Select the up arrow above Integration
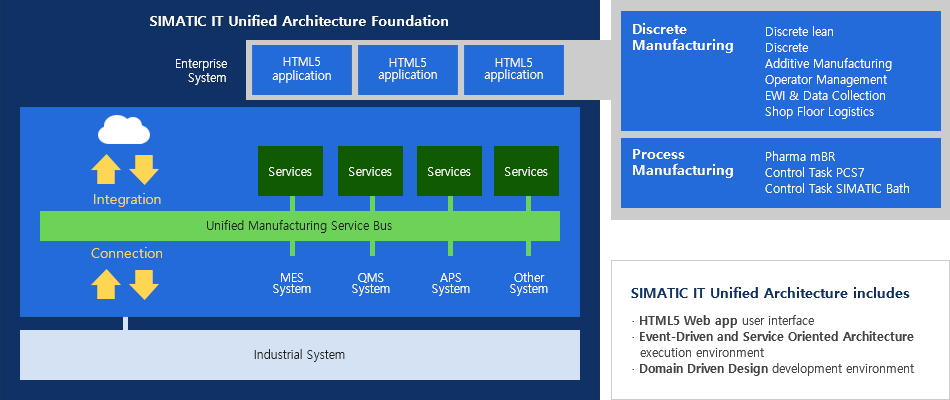Viewport: 950px width, 400px height. tap(106, 169)
